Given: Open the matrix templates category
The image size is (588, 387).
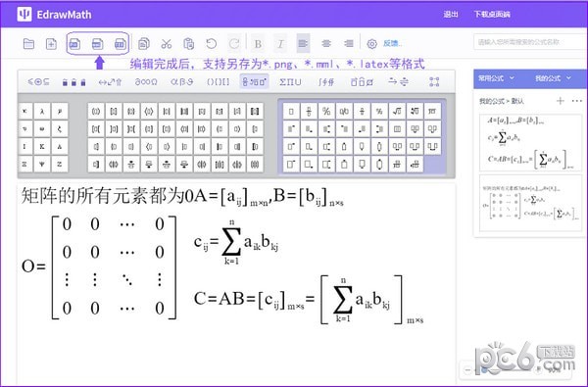Looking at the screenshot, I should point(434,81).
